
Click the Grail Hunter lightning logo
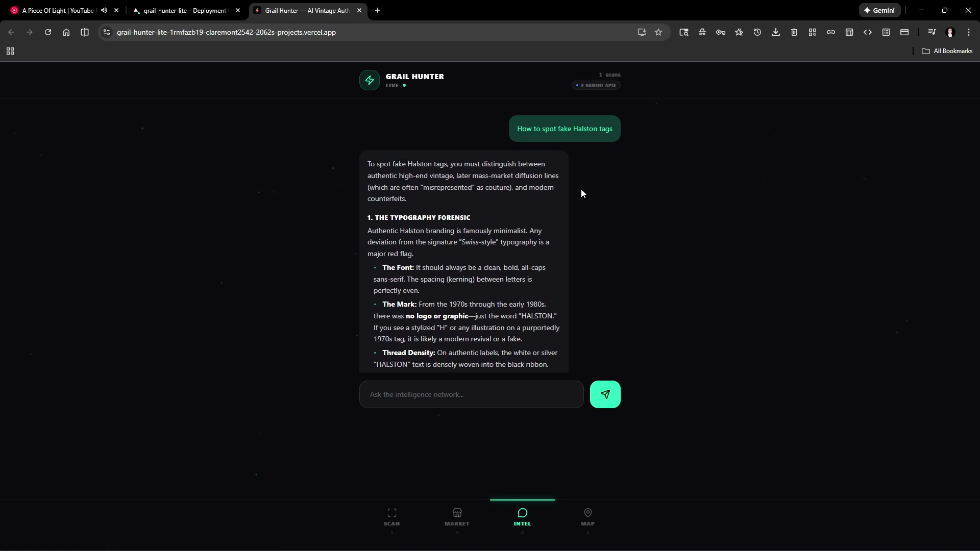coord(369,80)
